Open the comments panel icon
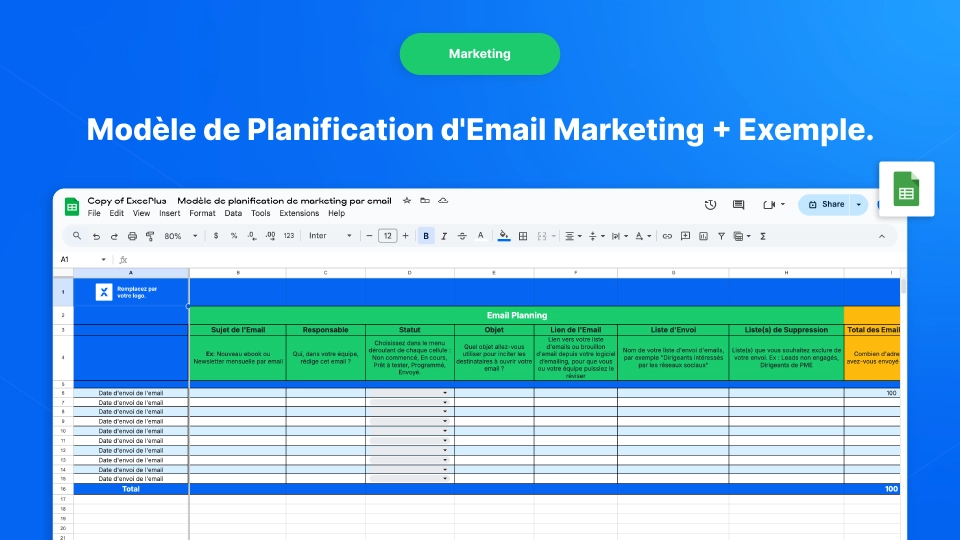Image resolution: width=960 pixels, height=540 pixels. click(739, 205)
